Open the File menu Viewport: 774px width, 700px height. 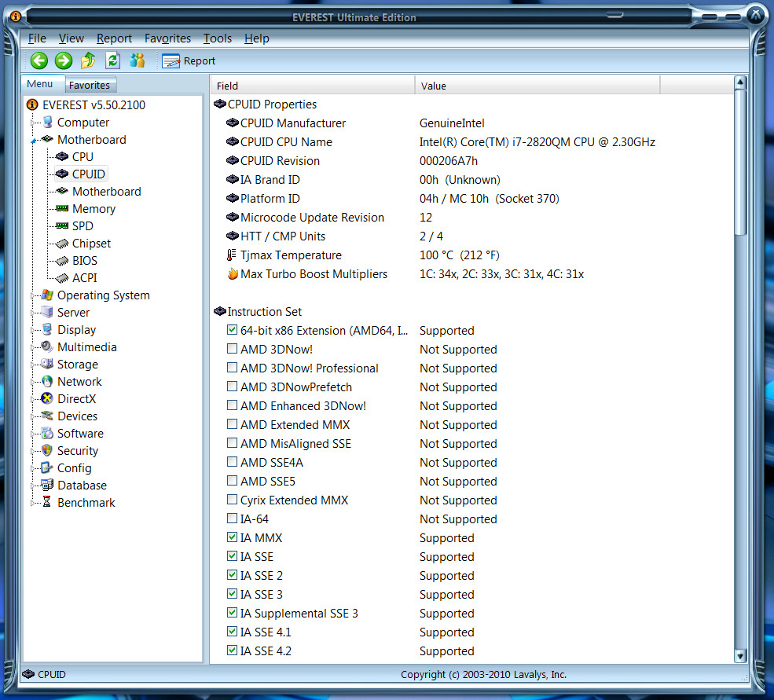pyautogui.click(x=37, y=38)
